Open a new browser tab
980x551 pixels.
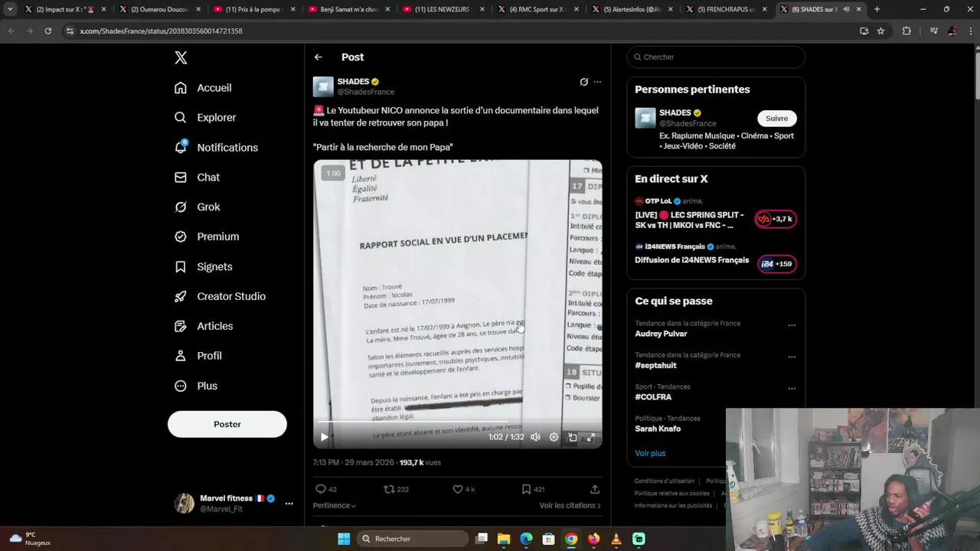[x=877, y=9]
